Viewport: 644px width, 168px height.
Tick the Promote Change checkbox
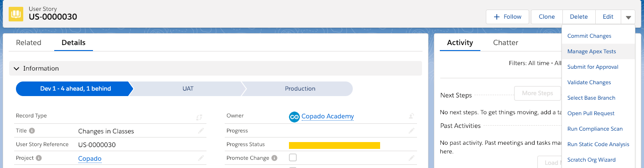(293, 158)
